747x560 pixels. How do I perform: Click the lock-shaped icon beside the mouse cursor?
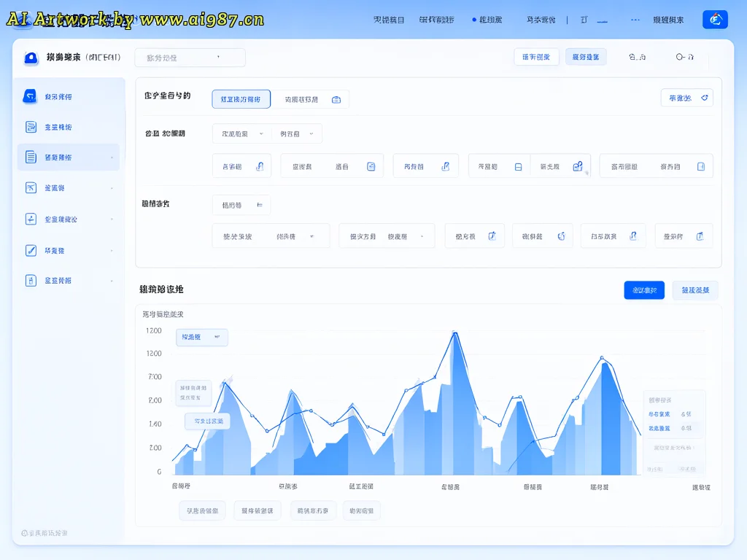(x=578, y=166)
